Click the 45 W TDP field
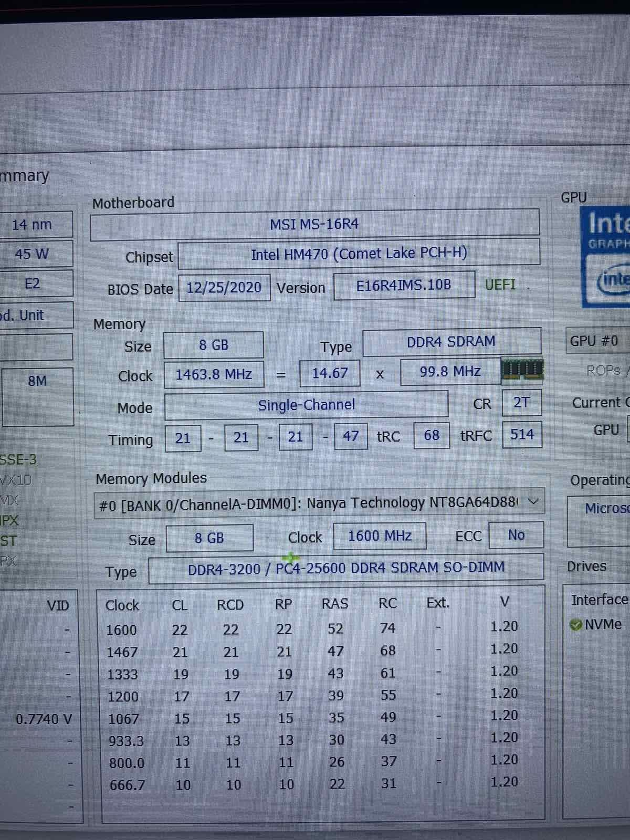The width and height of the screenshot is (630, 840). tap(36, 255)
